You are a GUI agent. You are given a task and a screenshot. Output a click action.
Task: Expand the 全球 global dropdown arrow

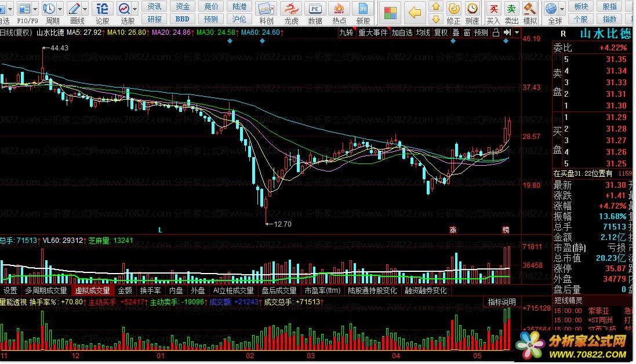[x=562, y=9]
